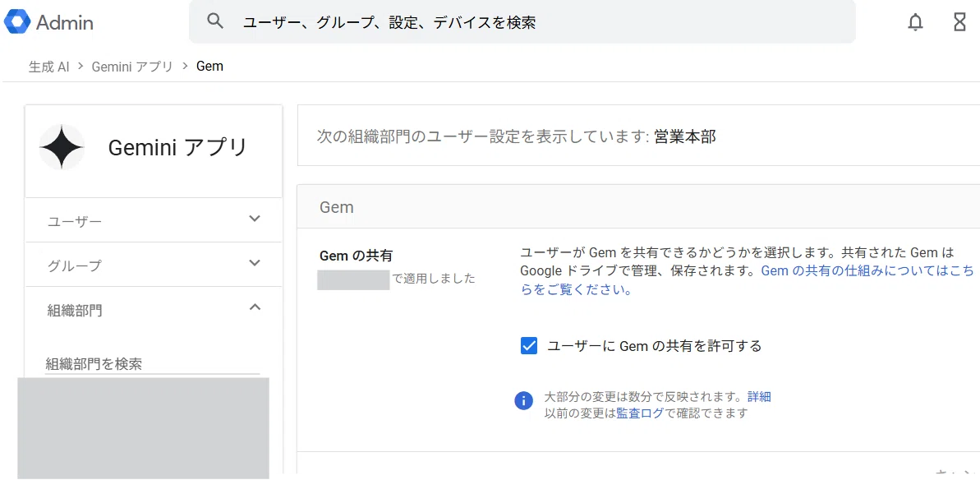Click the Gem breadcrumb item
This screenshot has width=980, height=480.
point(209,67)
